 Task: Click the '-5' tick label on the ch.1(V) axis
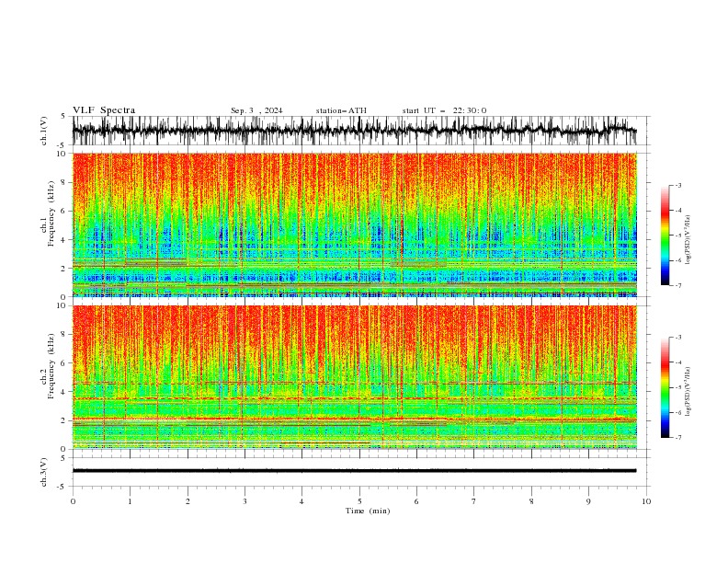pos(63,145)
